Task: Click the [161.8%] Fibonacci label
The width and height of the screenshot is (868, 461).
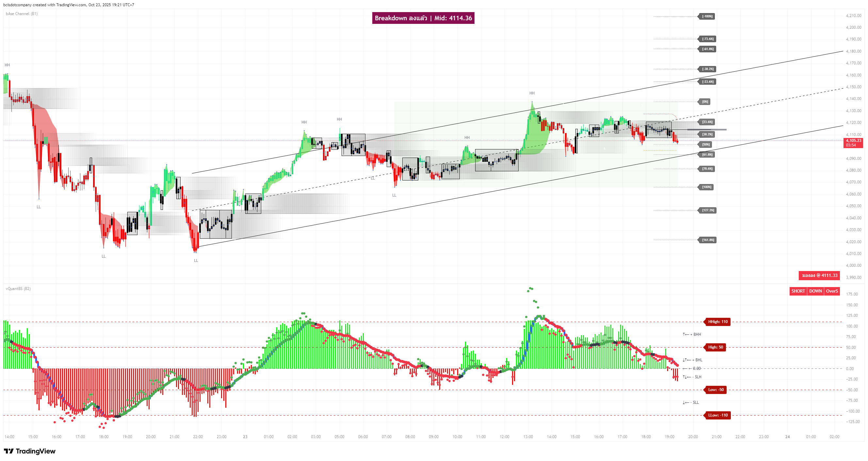Action: pyautogui.click(x=708, y=240)
